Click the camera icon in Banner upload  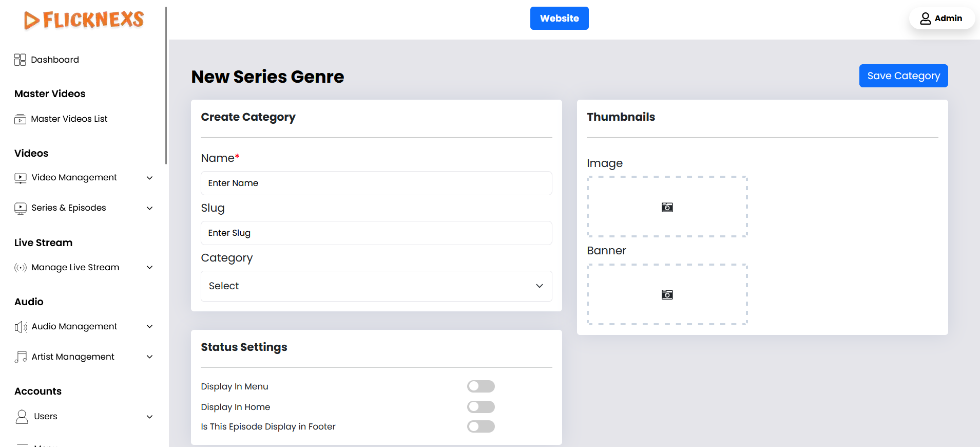[667, 294]
